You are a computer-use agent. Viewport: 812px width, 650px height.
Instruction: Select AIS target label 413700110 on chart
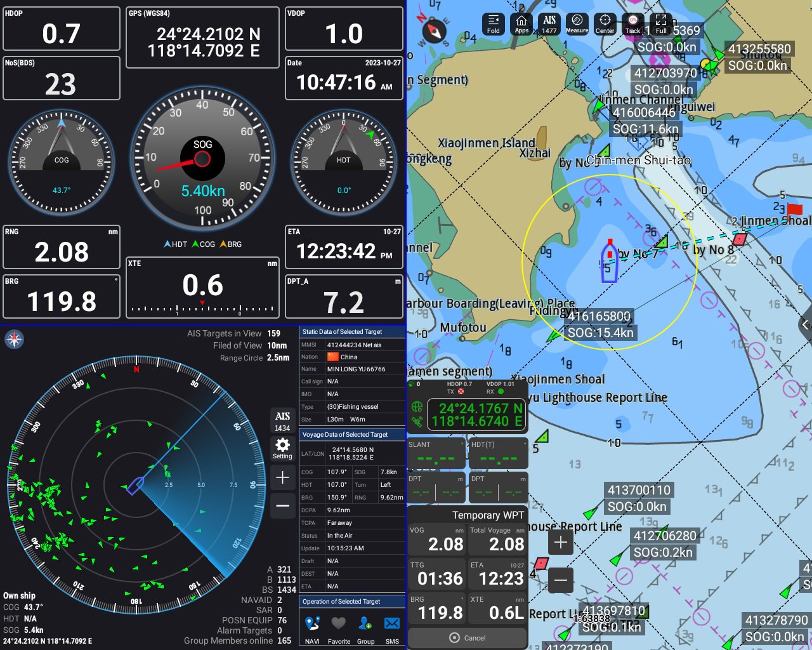coord(638,498)
